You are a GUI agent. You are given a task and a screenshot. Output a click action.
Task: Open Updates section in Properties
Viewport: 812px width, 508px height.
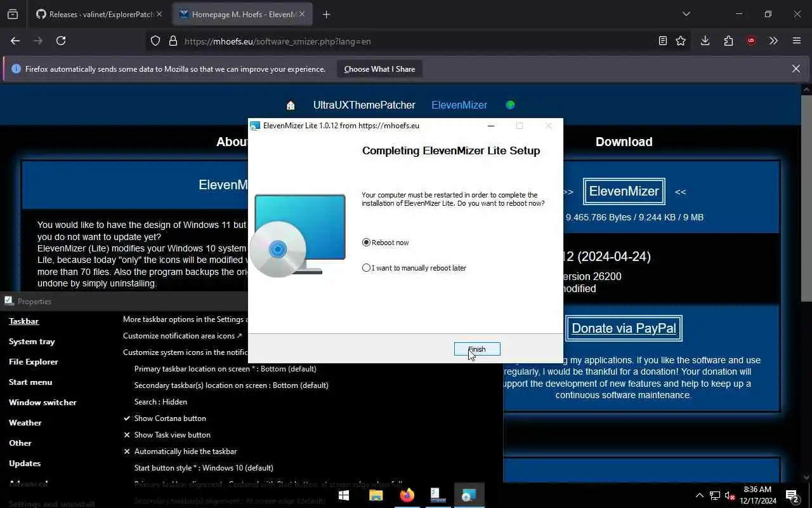click(25, 464)
